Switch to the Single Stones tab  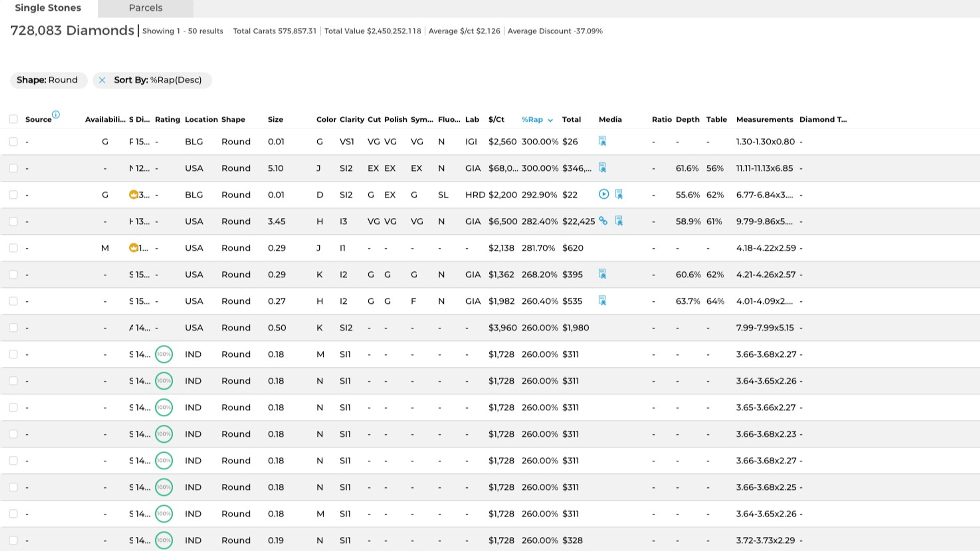click(x=48, y=8)
